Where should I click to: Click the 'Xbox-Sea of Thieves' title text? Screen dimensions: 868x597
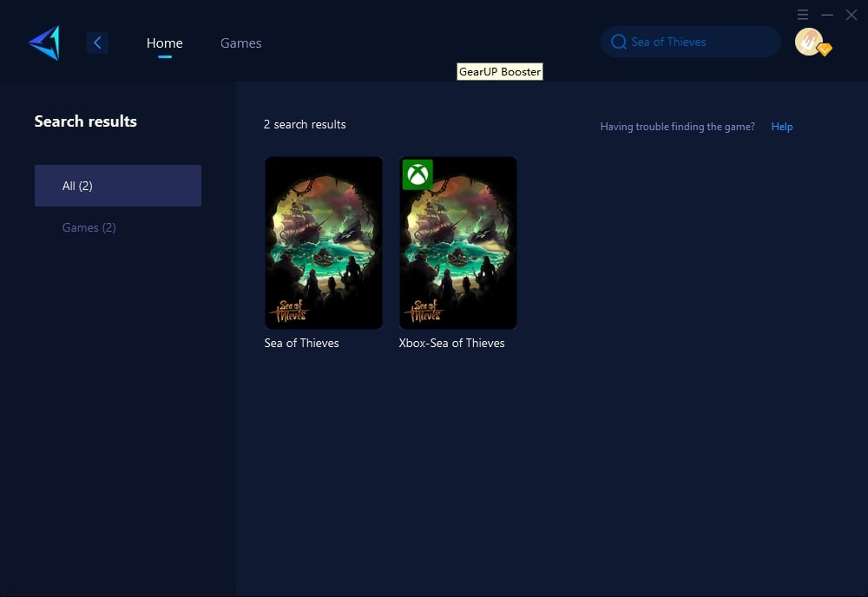451,343
